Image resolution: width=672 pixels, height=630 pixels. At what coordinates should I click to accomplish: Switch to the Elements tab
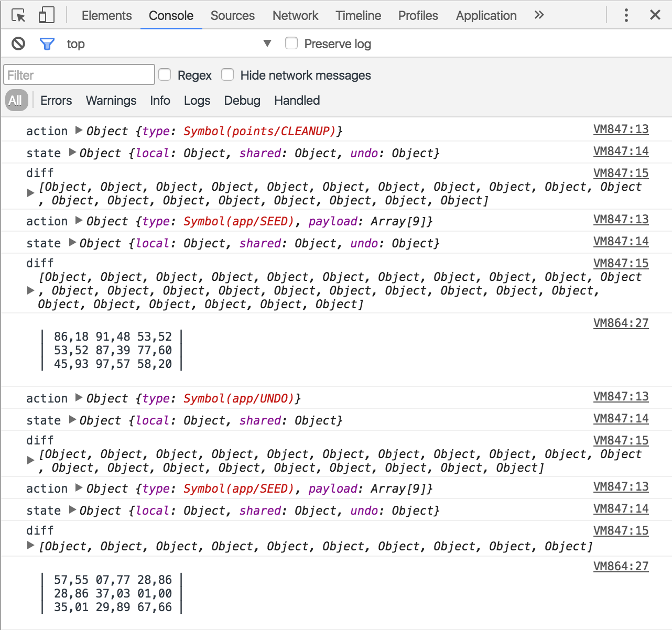click(x=107, y=16)
